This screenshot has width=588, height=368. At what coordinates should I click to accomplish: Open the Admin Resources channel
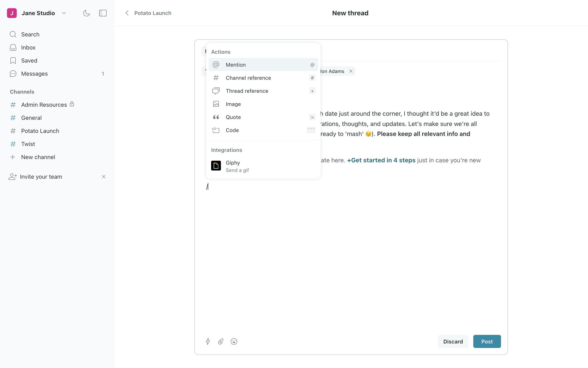(x=57, y=105)
